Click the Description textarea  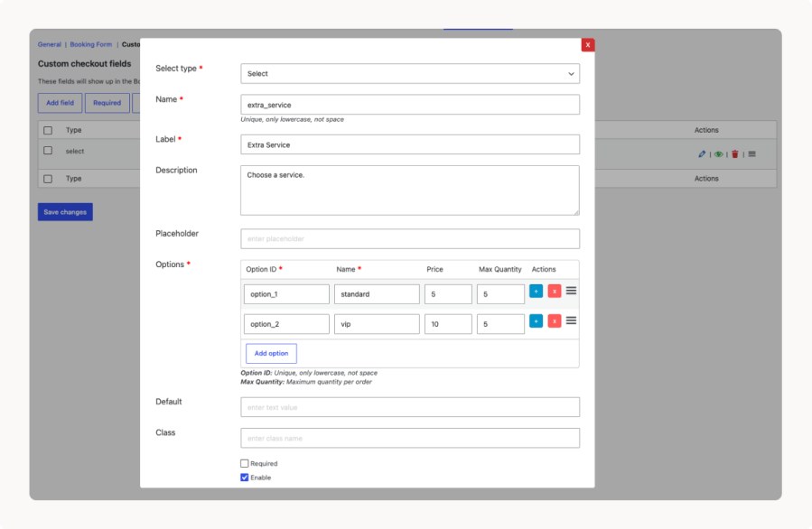click(x=410, y=190)
